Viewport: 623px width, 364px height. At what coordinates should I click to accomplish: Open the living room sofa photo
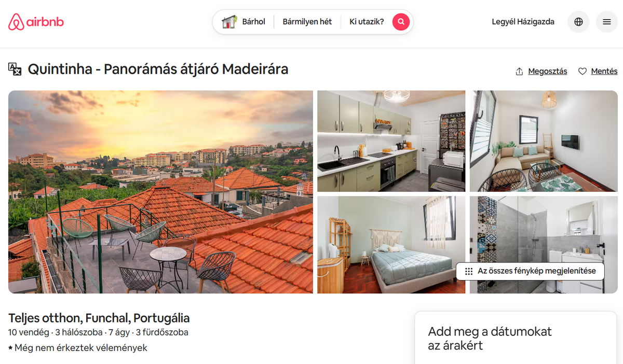click(x=544, y=141)
